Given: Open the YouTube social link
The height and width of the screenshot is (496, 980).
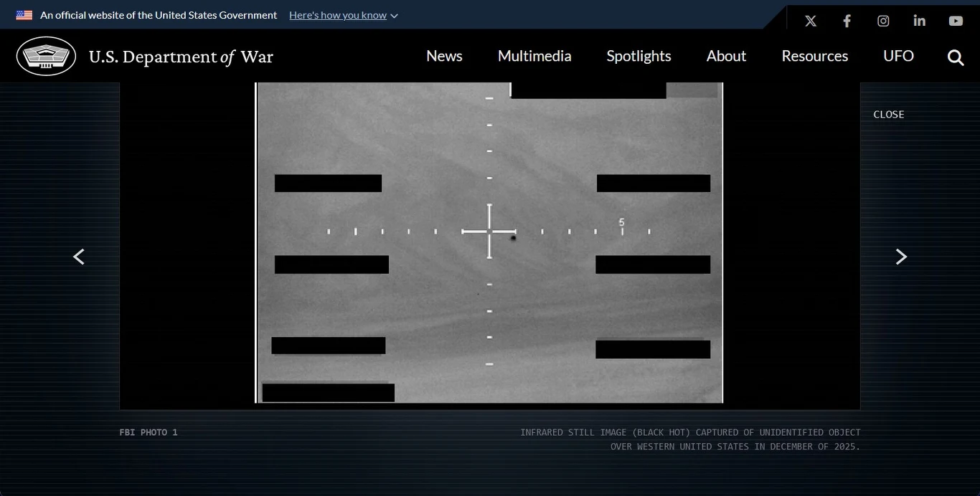Looking at the screenshot, I should pyautogui.click(x=956, y=21).
